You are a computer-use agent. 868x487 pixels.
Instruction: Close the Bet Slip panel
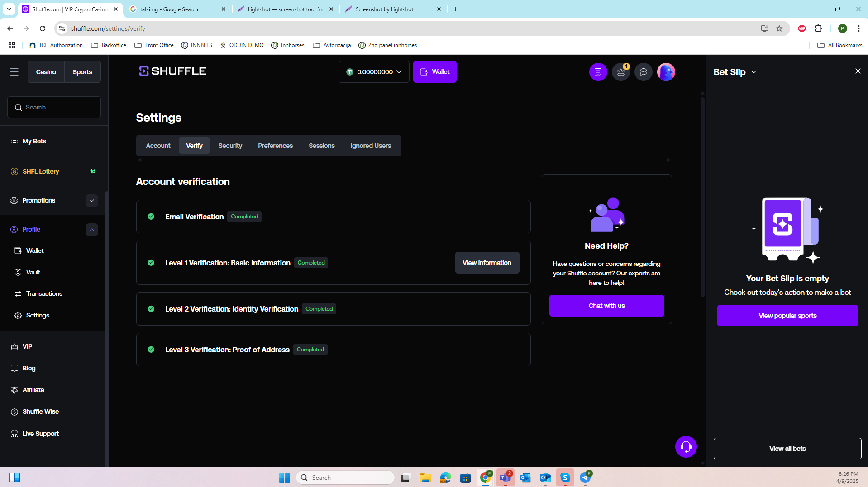point(858,71)
